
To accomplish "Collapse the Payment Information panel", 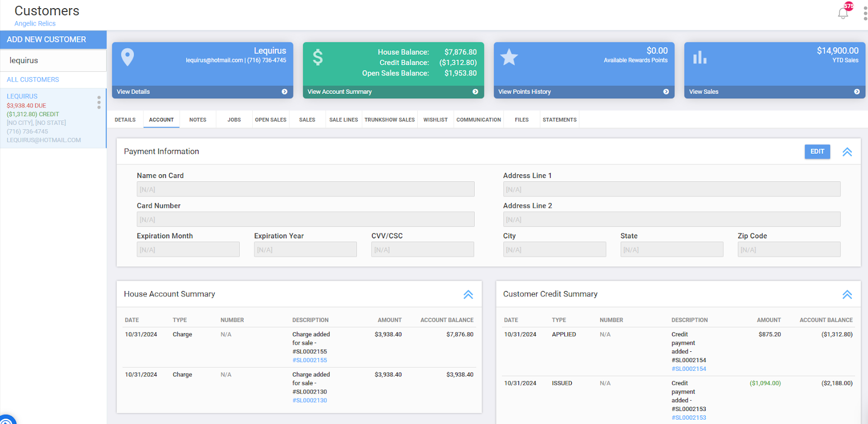I will [x=847, y=152].
